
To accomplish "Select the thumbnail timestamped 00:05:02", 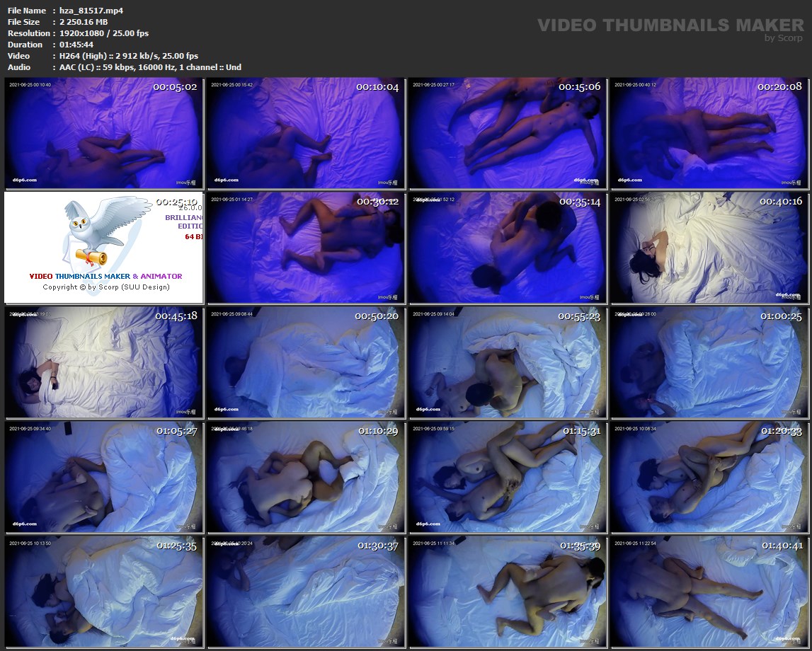I will (104, 133).
